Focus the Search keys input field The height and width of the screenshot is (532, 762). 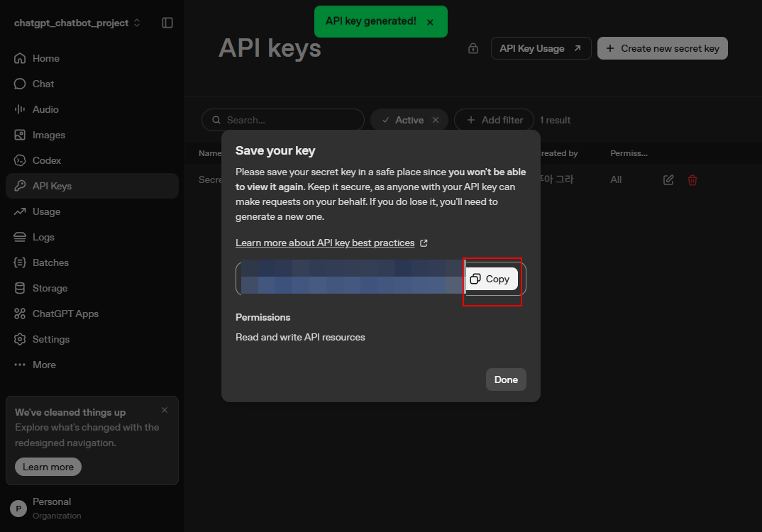tap(283, 120)
